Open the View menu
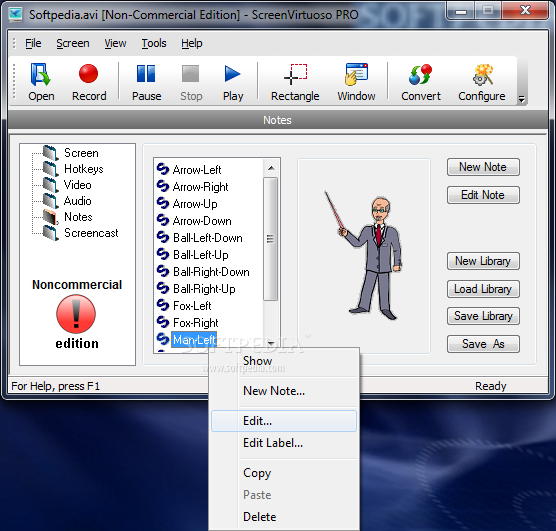This screenshot has width=556, height=531. (115, 43)
